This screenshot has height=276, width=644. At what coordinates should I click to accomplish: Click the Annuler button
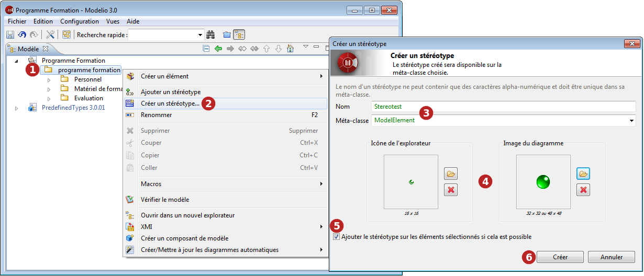click(x=612, y=257)
